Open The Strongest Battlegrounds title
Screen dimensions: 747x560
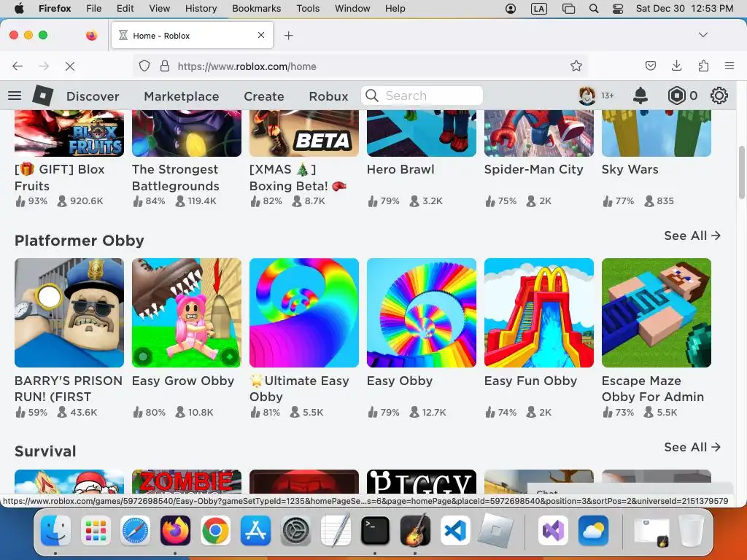[x=176, y=178]
